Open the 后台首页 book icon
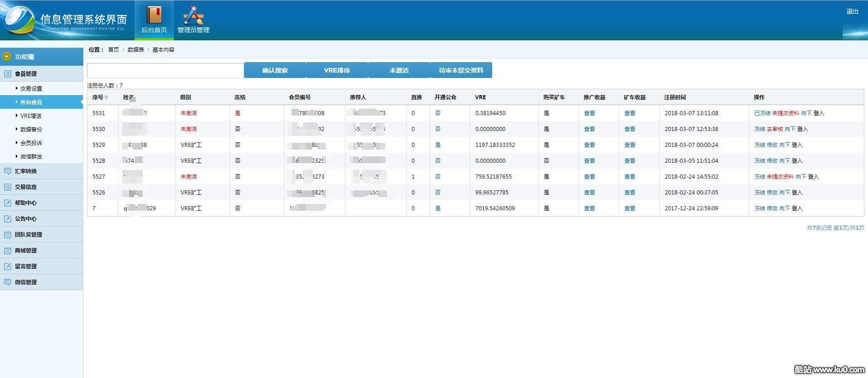The image size is (868, 378). pyautogui.click(x=154, y=15)
